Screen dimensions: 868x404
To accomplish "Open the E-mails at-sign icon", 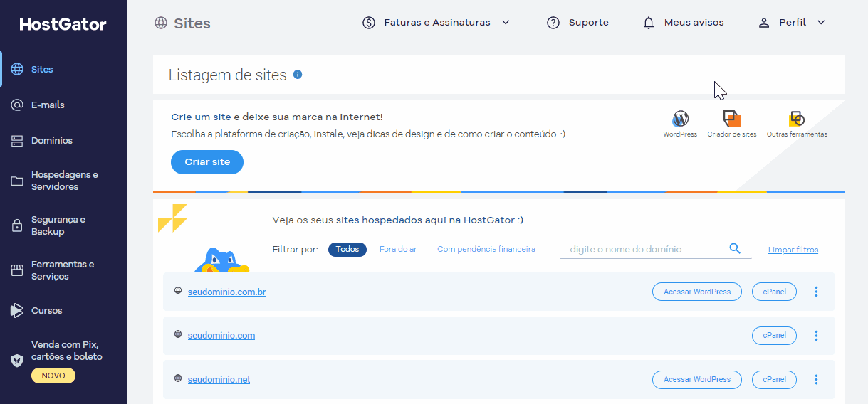I will pos(17,105).
